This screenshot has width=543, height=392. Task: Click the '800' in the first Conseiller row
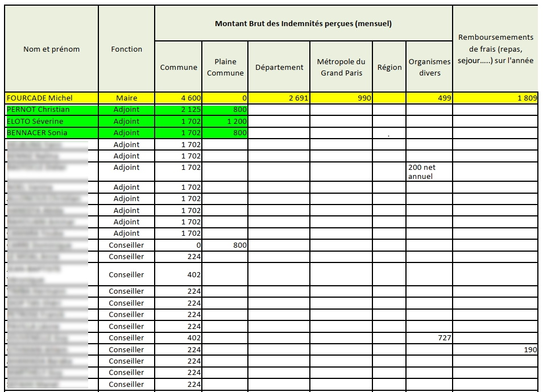click(225, 245)
